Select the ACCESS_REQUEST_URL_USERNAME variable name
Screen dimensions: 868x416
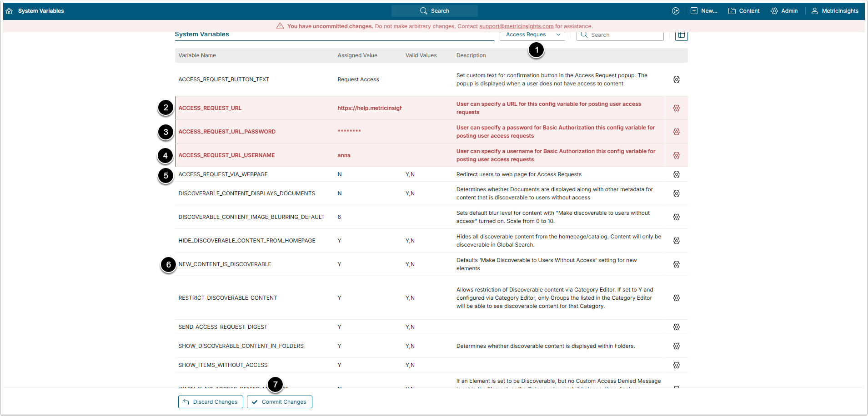(226, 155)
